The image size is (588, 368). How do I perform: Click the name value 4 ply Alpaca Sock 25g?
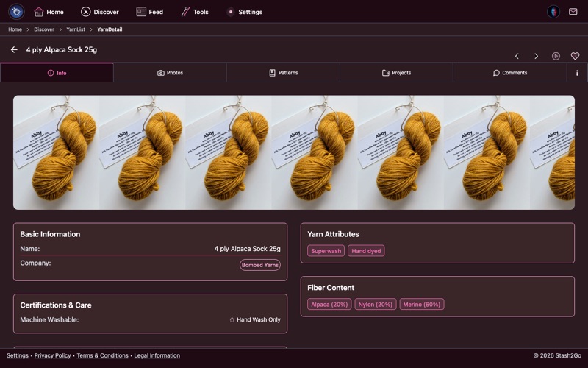pos(248,249)
